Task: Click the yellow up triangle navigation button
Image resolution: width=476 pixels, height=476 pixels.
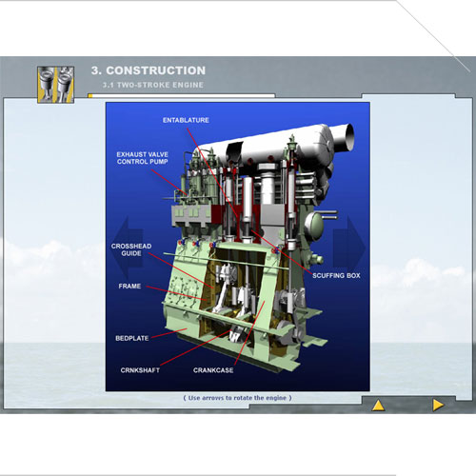Action: point(378,406)
